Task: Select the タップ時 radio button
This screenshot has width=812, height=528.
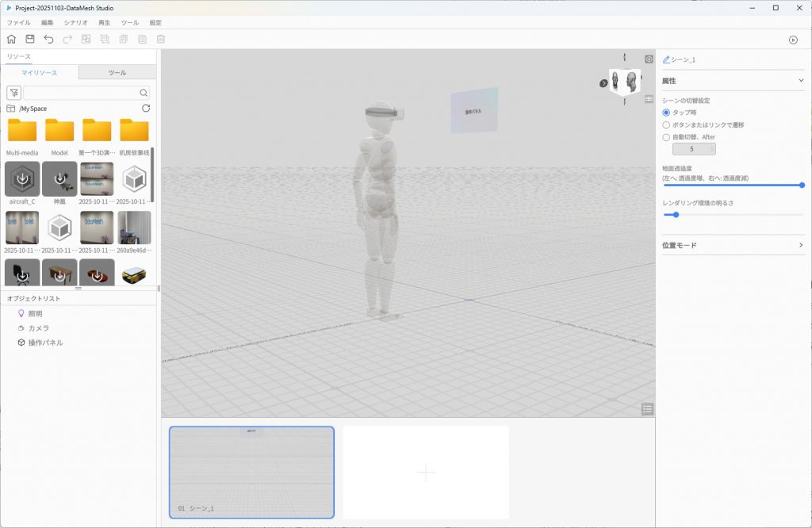Action: tap(666, 113)
